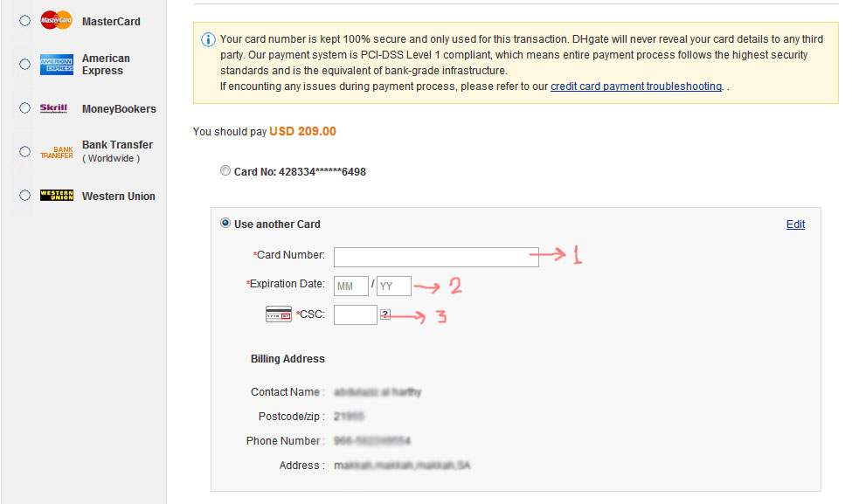Click the expiration month MM field
Viewport: 852px width, 504px height.
351,286
